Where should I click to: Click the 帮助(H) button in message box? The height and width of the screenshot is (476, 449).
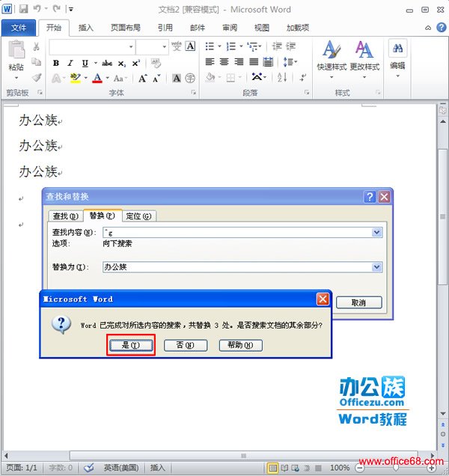click(x=241, y=345)
